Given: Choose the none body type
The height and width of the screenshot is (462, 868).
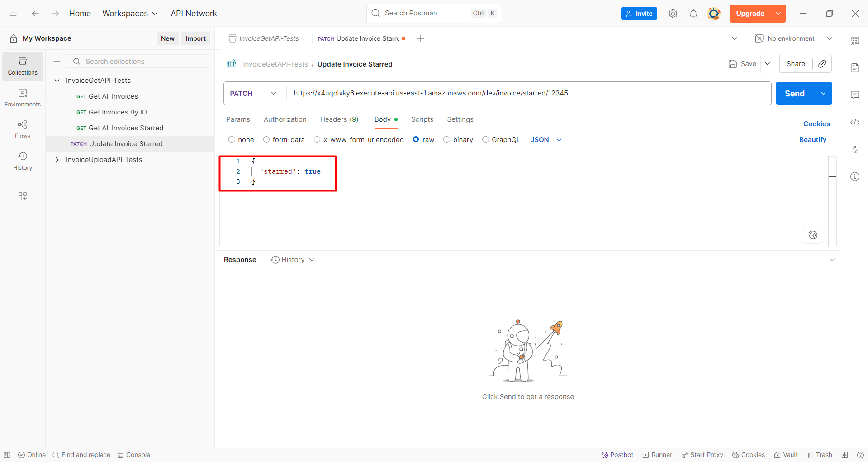Looking at the screenshot, I should click(232, 139).
